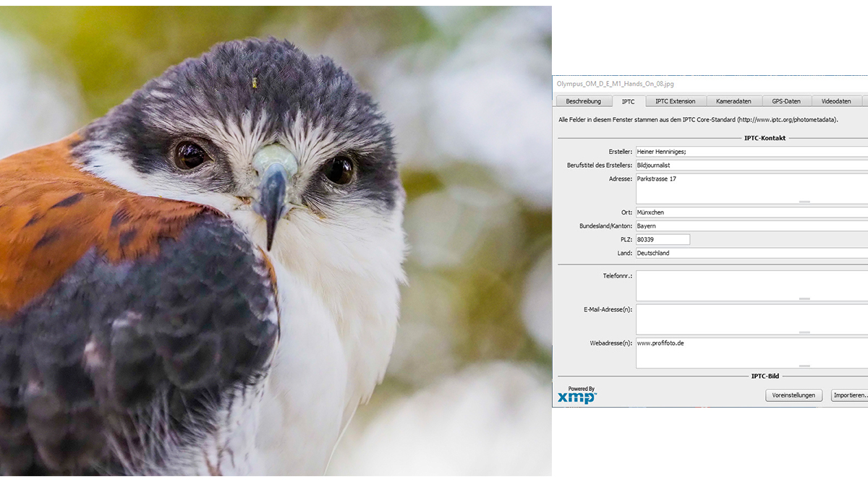Viewport: 868px width, 482px height.
Task: Click the Ersteller field with Heiner Henniniges
Action: click(x=752, y=152)
